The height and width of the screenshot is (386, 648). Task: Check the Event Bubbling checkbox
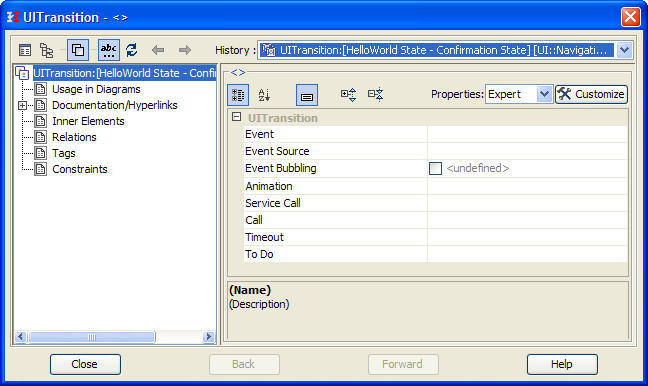click(x=435, y=169)
